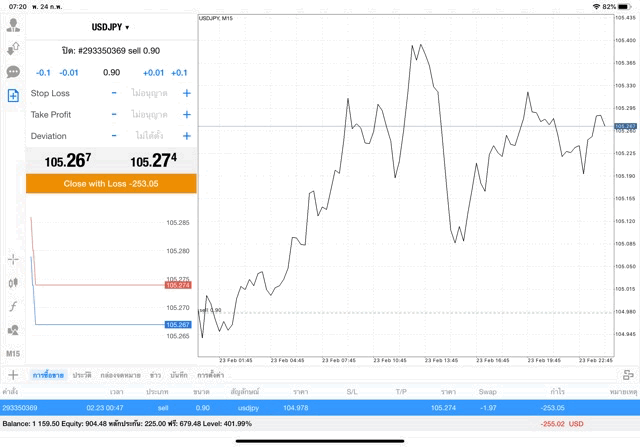640x447 pixels.
Task: Reduce volume by tapping -0.1
Action: tap(43, 72)
